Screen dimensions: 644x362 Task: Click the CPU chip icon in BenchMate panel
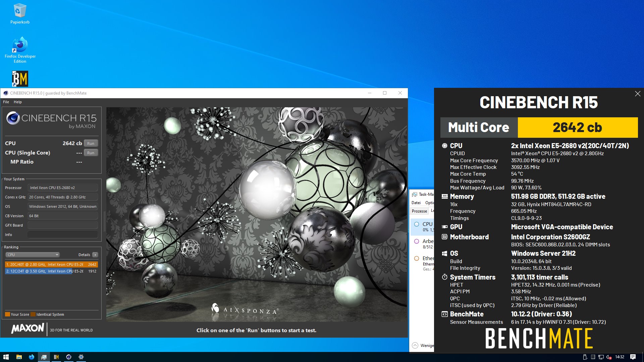click(445, 146)
